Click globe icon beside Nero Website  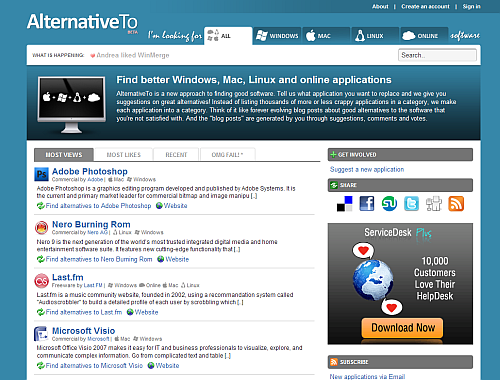(161, 259)
